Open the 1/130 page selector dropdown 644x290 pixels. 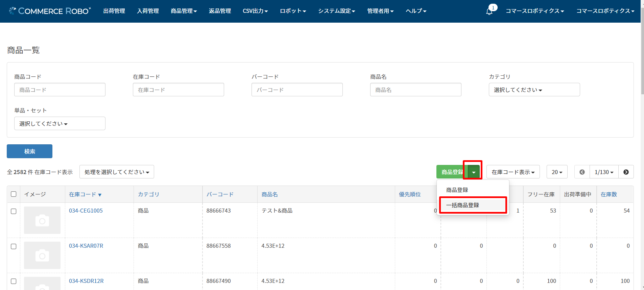[x=604, y=172]
